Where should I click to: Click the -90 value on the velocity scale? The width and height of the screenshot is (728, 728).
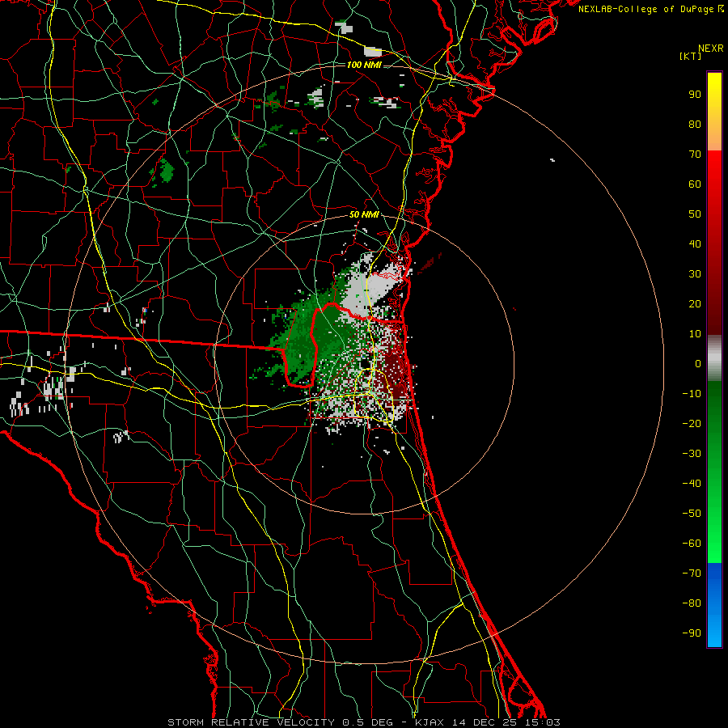[x=692, y=633]
